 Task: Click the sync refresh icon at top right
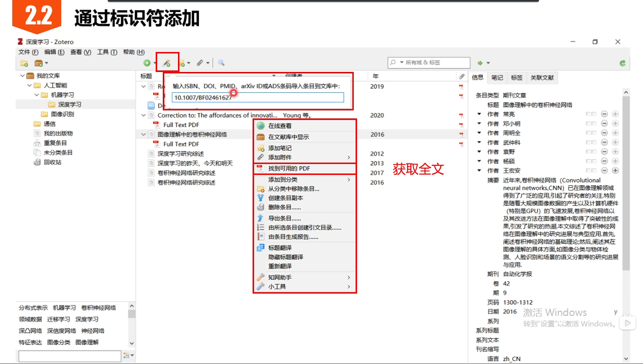pyautogui.click(x=622, y=62)
